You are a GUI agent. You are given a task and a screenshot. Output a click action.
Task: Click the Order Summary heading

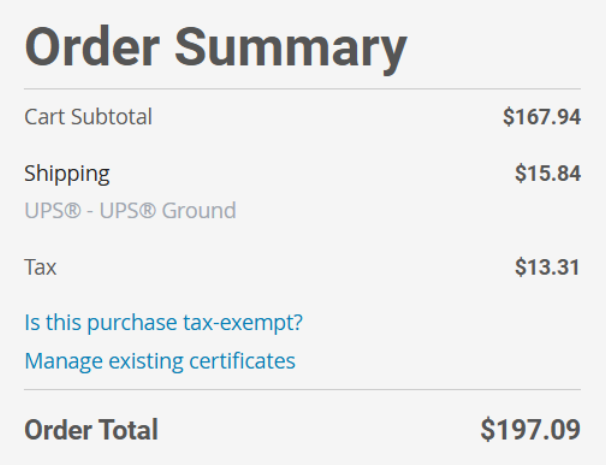point(216,46)
